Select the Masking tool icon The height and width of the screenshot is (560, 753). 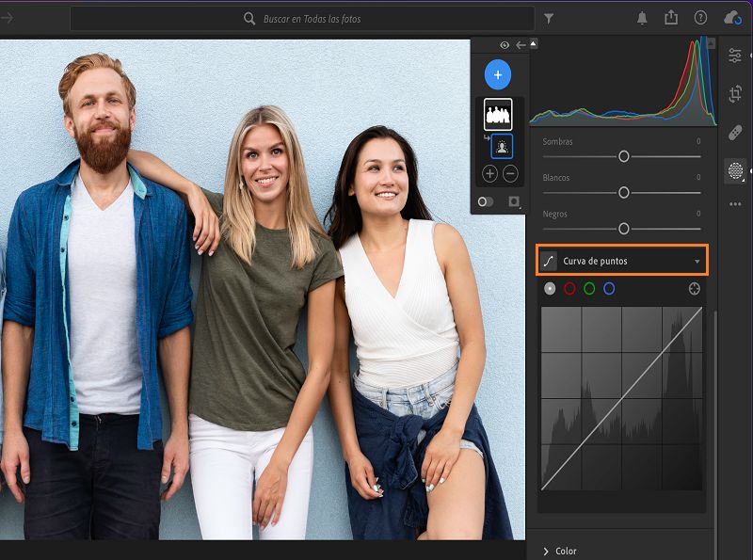[735, 170]
